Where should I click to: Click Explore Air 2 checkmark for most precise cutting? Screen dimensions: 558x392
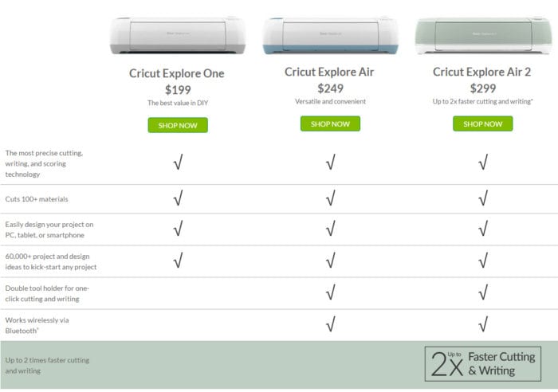(x=483, y=163)
